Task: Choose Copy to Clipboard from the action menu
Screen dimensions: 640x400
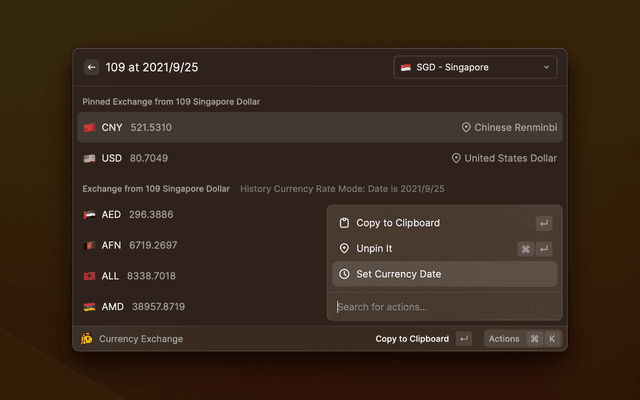Action: coord(440,223)
